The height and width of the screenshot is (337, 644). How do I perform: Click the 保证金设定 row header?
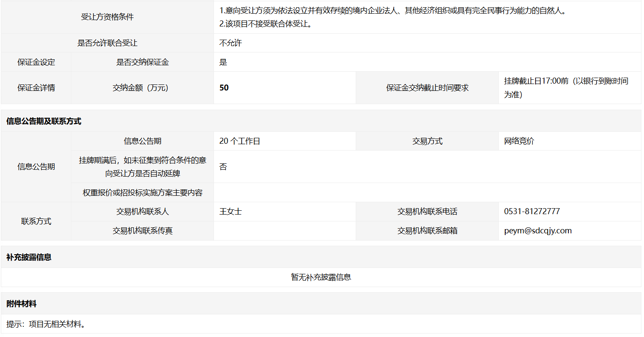pos(36,62)
